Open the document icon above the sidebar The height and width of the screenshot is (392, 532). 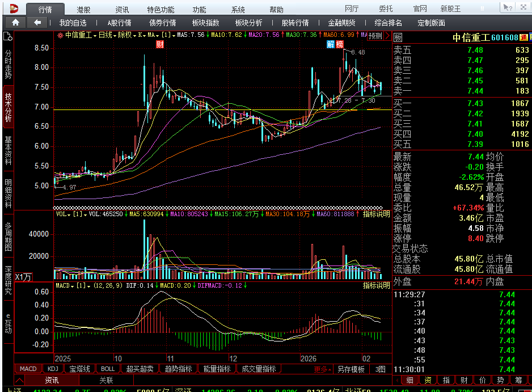pyautogui.click(x=8, y=36)
